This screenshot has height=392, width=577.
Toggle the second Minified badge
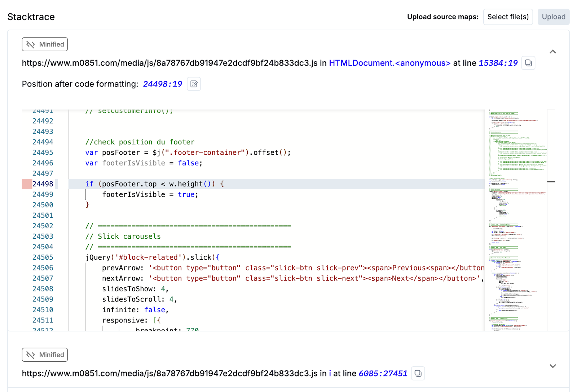click(45, 355)
